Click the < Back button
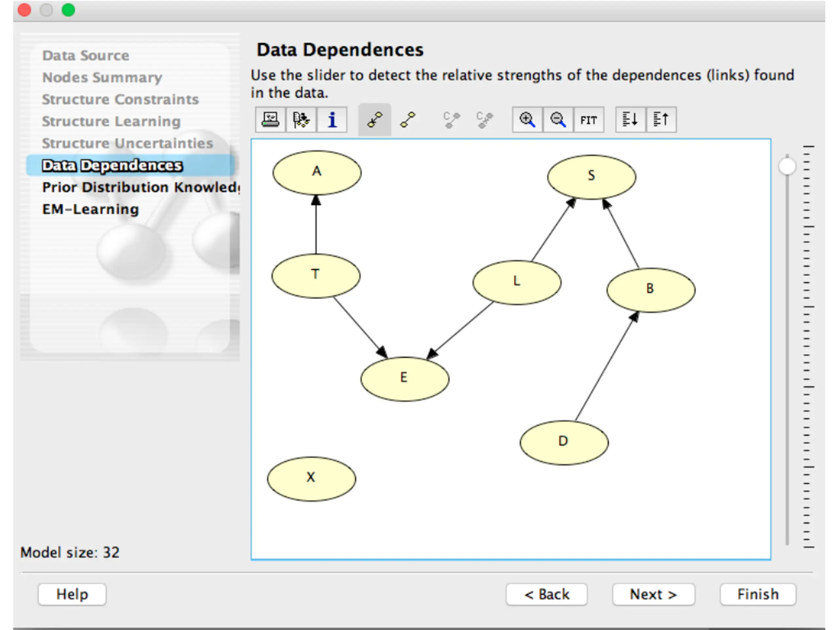 (x=546, y=594)
